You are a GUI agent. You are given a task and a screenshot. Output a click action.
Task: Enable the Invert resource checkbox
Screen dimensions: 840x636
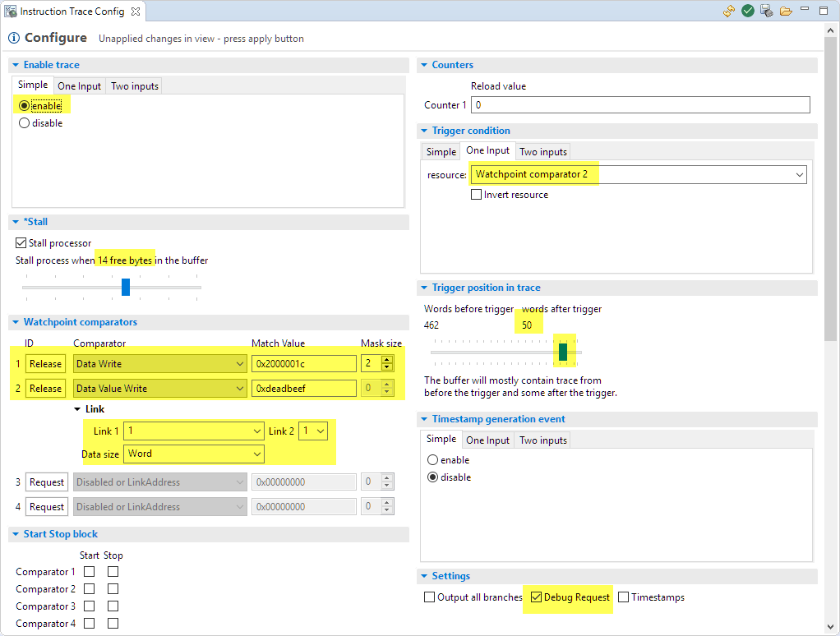[x=476, y=195]
